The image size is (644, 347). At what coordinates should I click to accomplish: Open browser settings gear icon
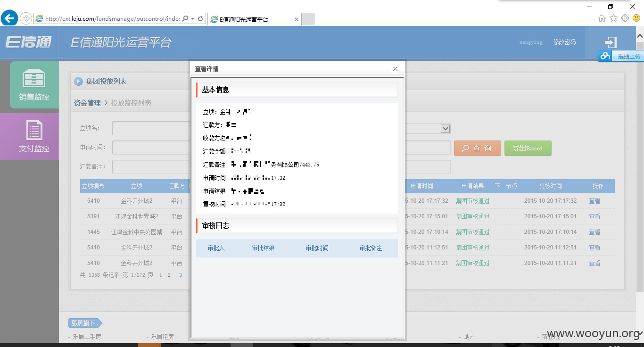coord(625,18)
